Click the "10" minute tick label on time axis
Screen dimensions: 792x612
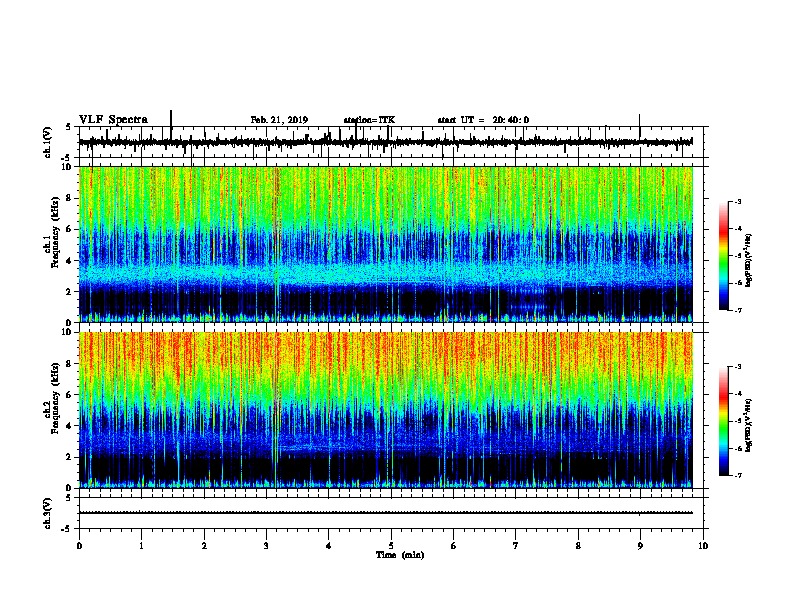pos(703,546)
